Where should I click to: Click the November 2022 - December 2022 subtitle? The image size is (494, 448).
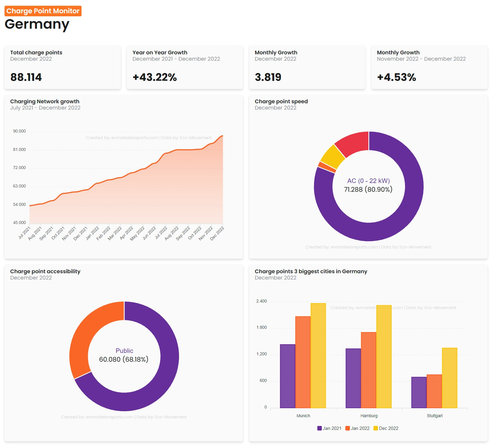[x=421, y=59]
